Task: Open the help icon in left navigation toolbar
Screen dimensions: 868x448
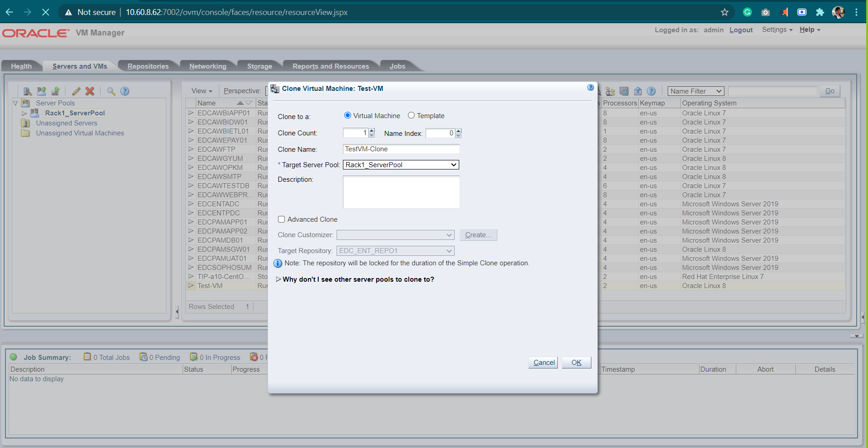Action: click(125, 91)
